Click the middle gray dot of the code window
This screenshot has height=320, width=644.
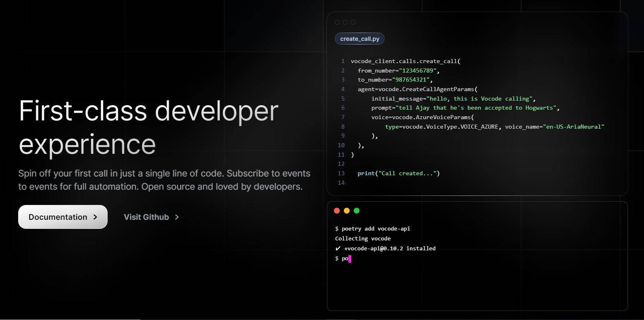pos(345,22)
